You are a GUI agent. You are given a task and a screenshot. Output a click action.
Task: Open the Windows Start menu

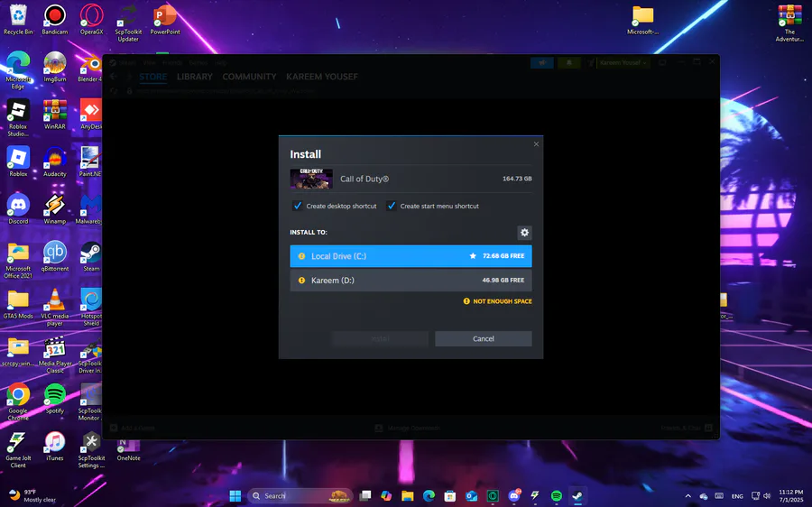pyautogui.click(x=235, y=495)
